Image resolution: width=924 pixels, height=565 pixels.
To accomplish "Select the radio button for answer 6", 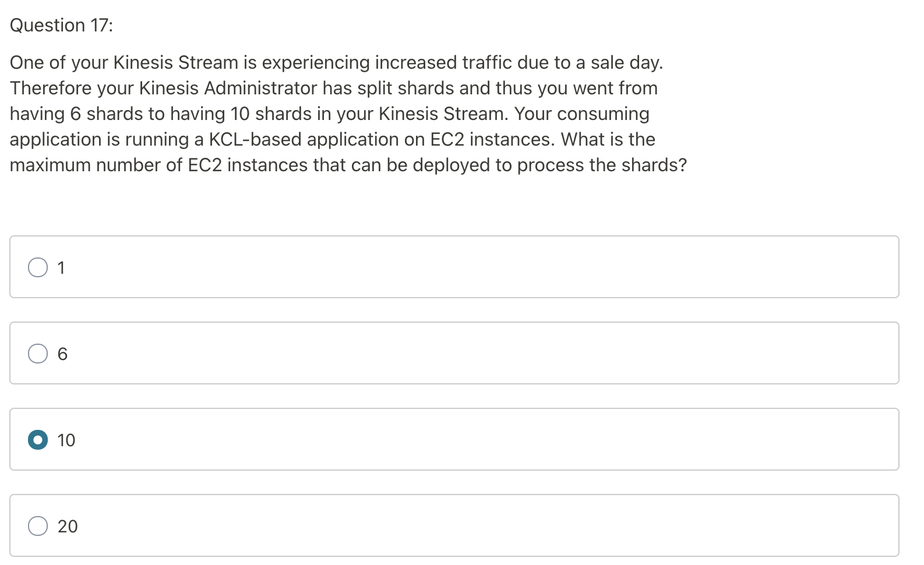I will tap(38, 354).
